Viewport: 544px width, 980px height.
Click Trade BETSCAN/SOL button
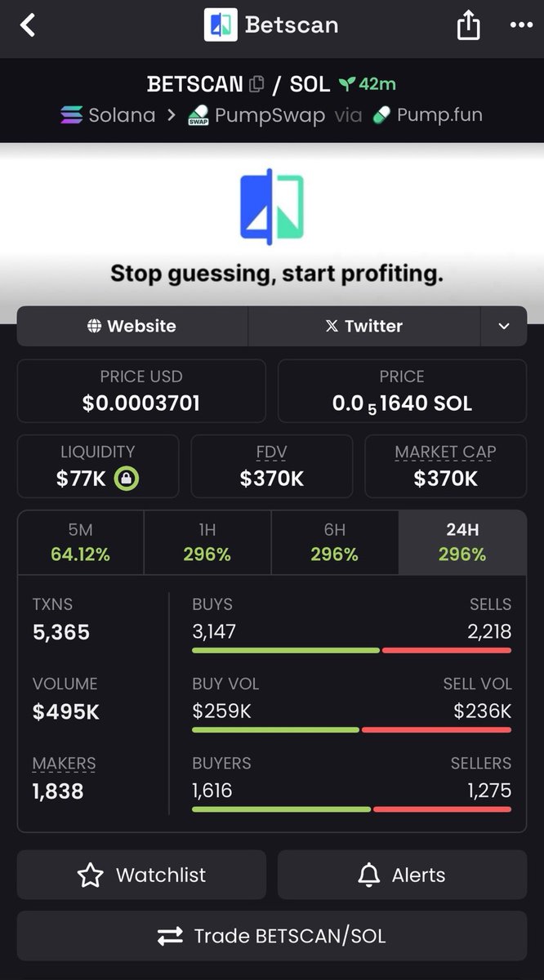coord(272,936)
